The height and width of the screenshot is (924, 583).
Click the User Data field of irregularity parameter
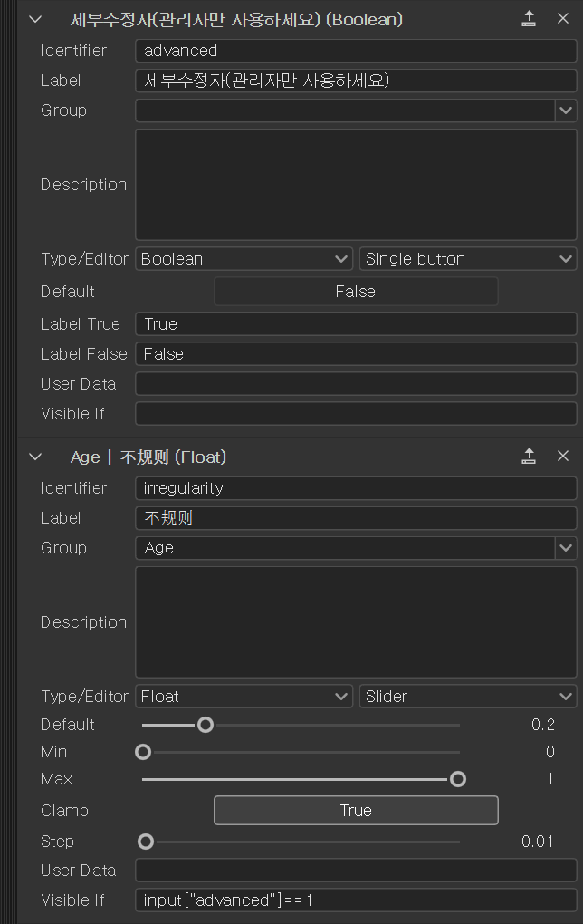(356, 871)
